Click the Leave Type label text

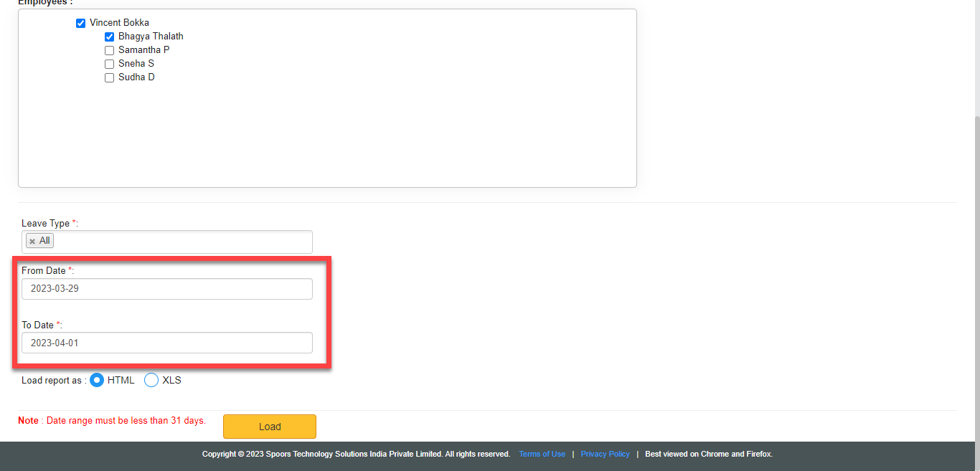[x=46, y=223]
